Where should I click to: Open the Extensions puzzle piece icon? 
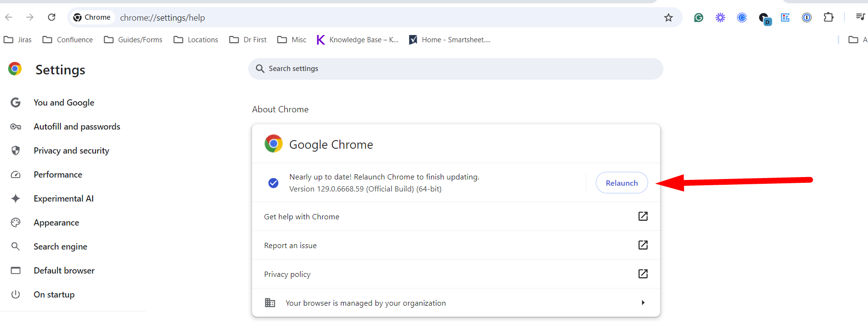click(828, 18)
